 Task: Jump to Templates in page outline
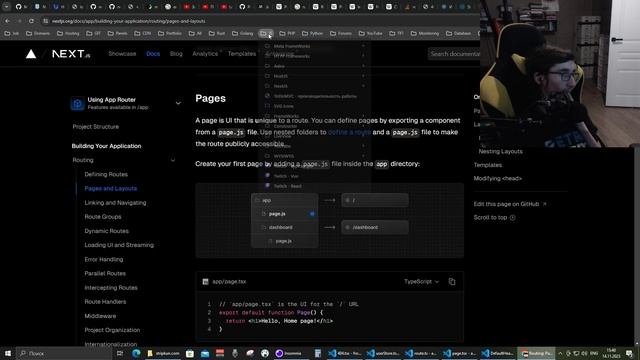488,165
